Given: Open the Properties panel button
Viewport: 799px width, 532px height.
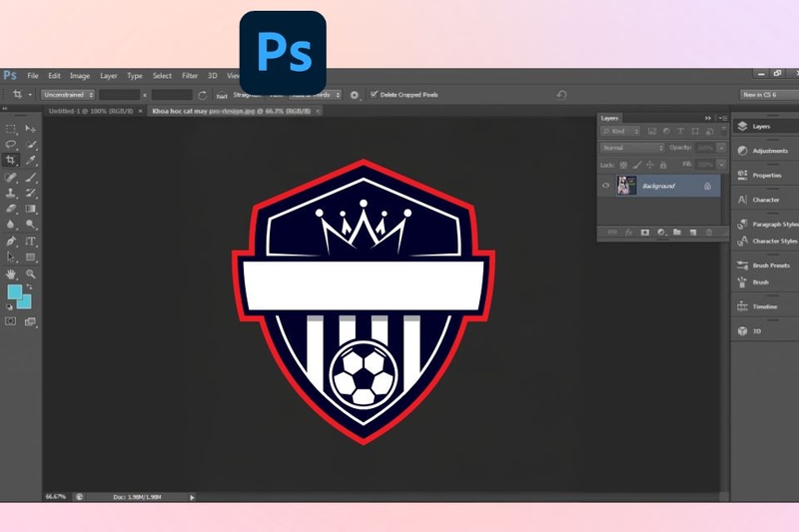Looking at the screenshot, I should 766,175.
